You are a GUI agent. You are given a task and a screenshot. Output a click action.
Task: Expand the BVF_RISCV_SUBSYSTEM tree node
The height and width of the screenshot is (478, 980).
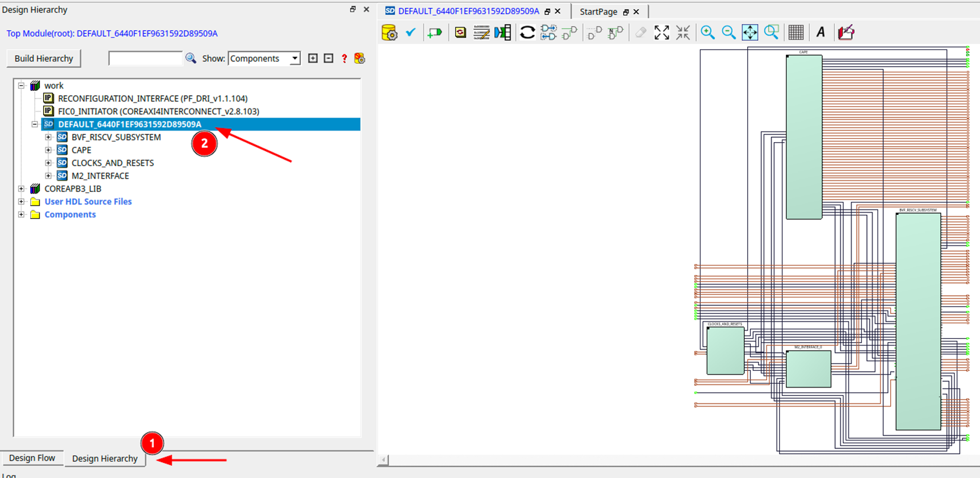pos(49,137)
